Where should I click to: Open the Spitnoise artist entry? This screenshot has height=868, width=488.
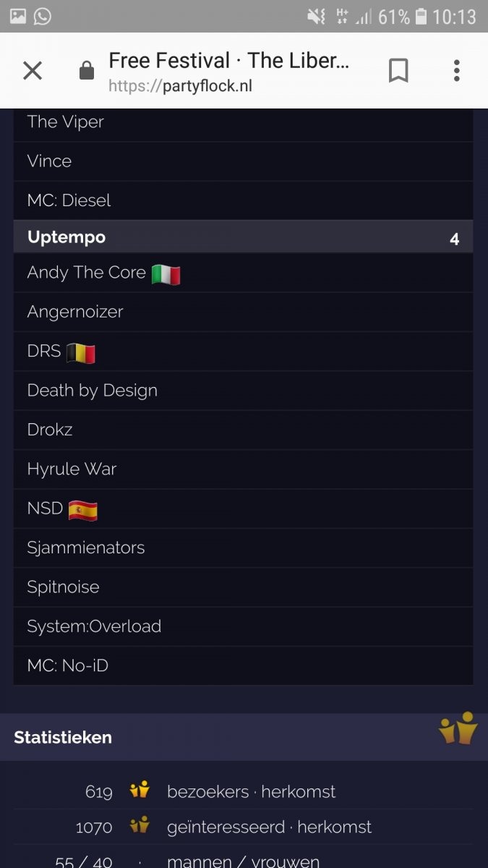point(64,587)
